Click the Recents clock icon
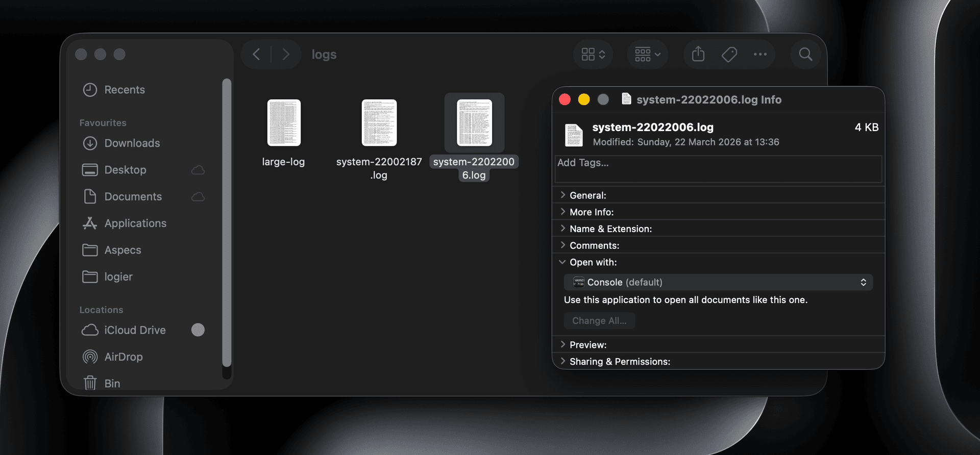The image size is (980, 455). 90,90
